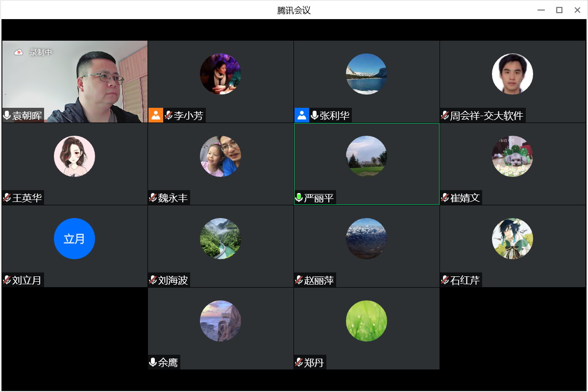588x392 pixels.
Task: Select 严丽平's field landscape avatar
Action: (367, 156)
